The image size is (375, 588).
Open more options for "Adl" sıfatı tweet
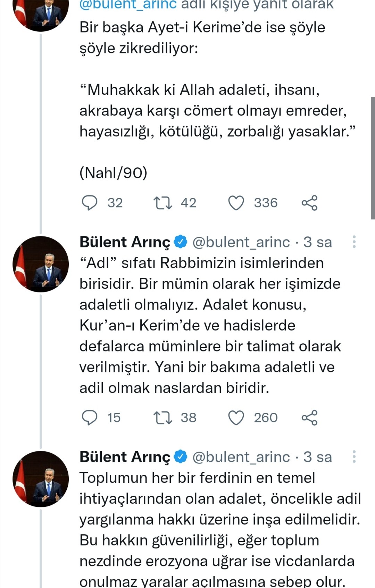[354, 242]
